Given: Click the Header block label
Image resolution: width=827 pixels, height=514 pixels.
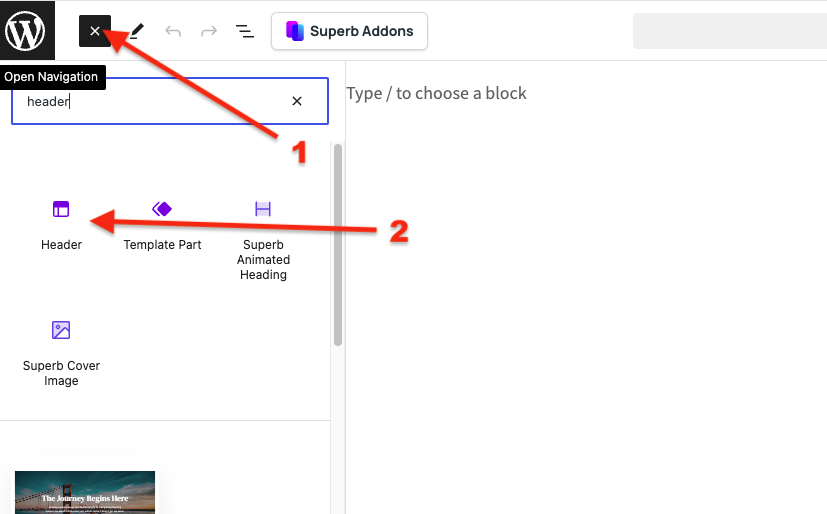Looking at the screenshot, I should 61,245.
